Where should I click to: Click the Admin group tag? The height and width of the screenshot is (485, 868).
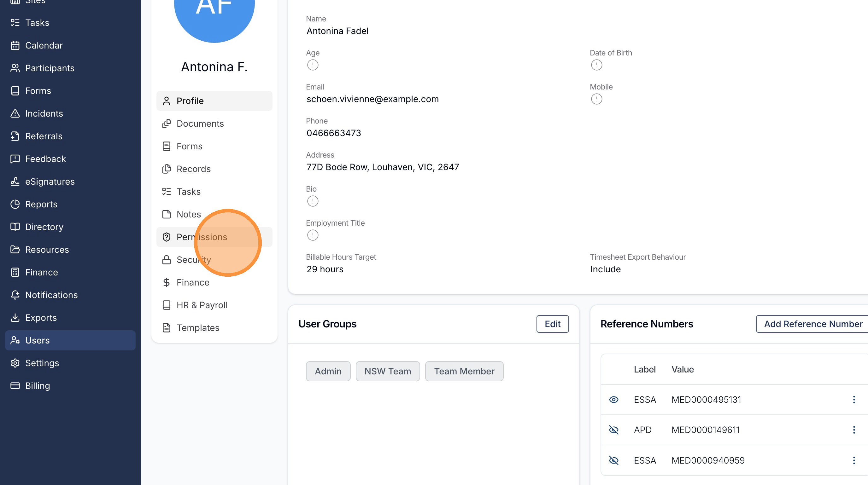click(x=328, y=371)
